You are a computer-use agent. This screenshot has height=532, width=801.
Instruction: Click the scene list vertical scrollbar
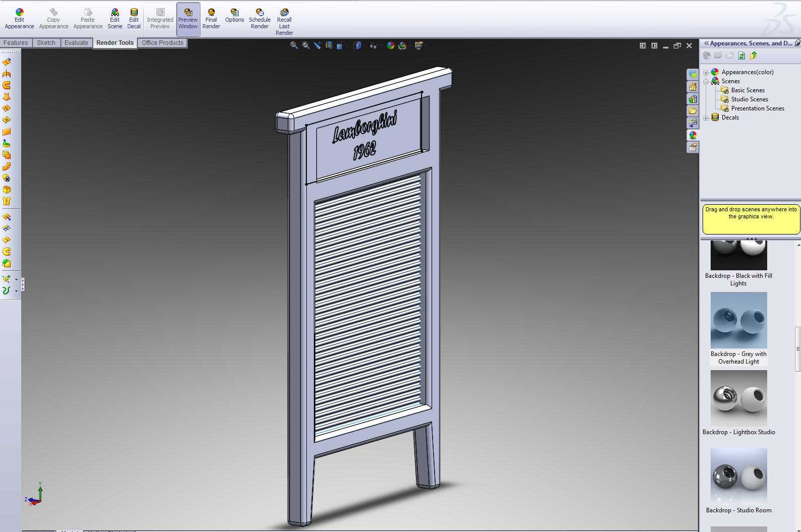(798, 348)
